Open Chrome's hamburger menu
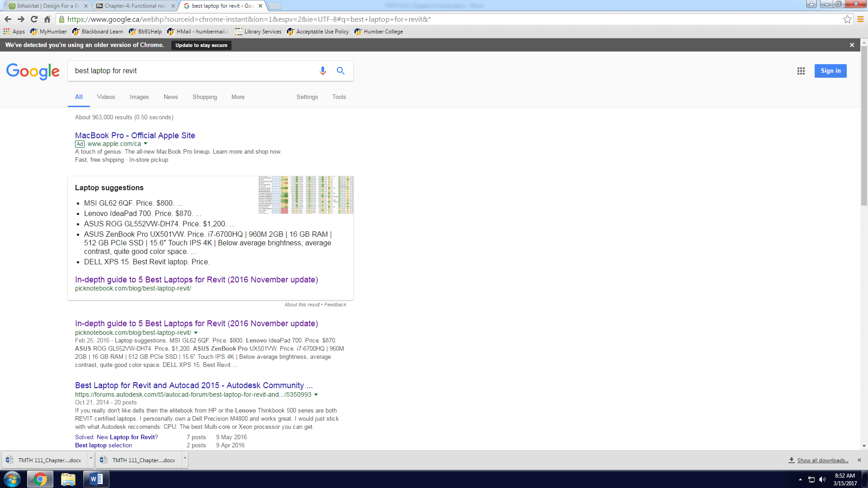The image size is (868, 488). [860, 19]
